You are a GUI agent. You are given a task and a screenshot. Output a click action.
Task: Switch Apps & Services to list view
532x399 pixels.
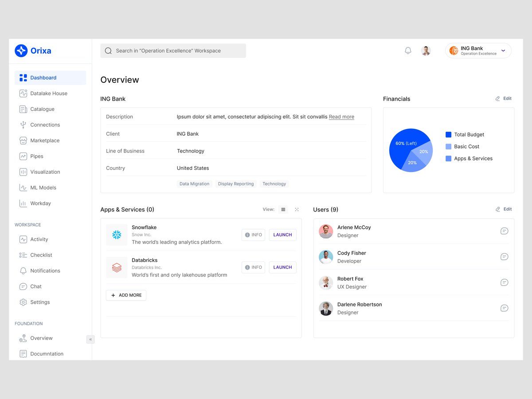click(283, 210)
